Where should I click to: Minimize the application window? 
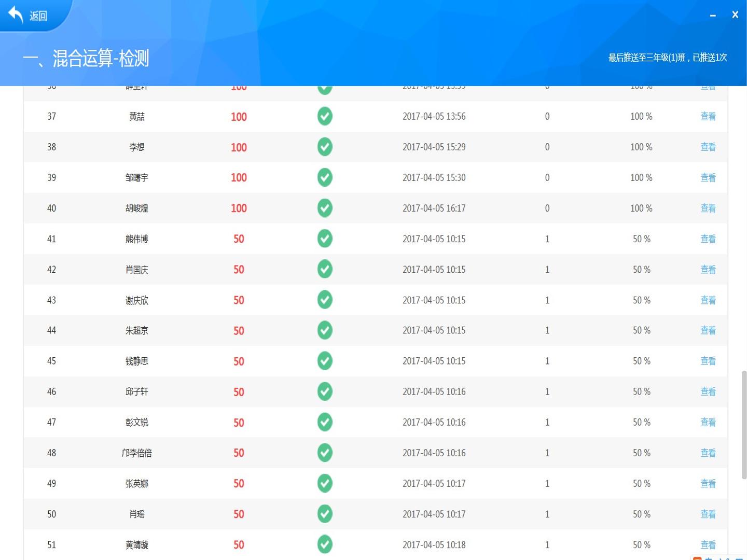713,16
